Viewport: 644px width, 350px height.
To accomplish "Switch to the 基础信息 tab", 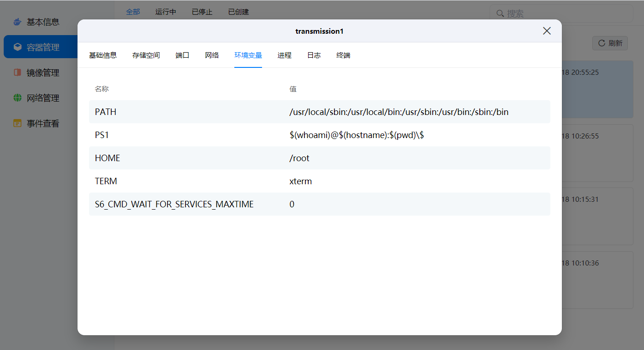I will pyautogui.click(x=103, y=55).
